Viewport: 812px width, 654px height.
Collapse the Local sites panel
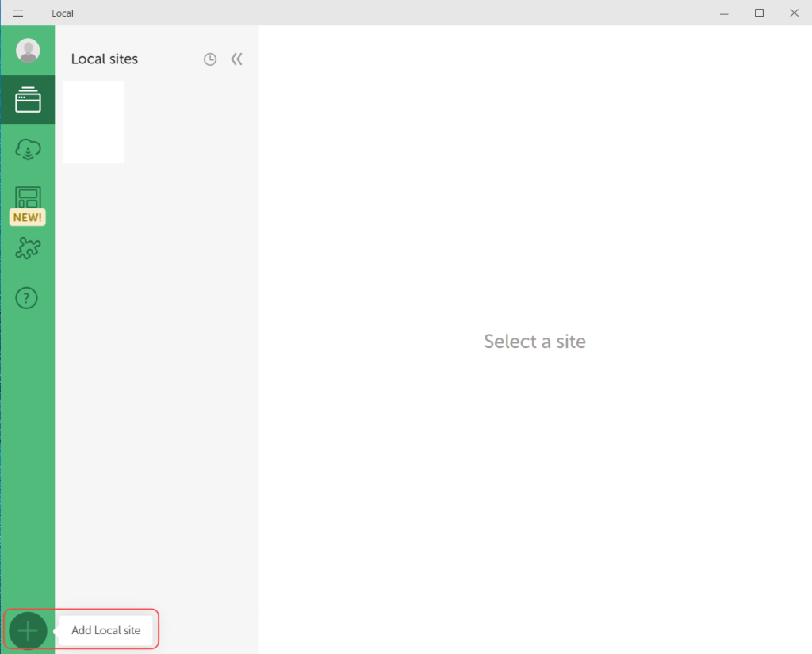pos(236,59)
